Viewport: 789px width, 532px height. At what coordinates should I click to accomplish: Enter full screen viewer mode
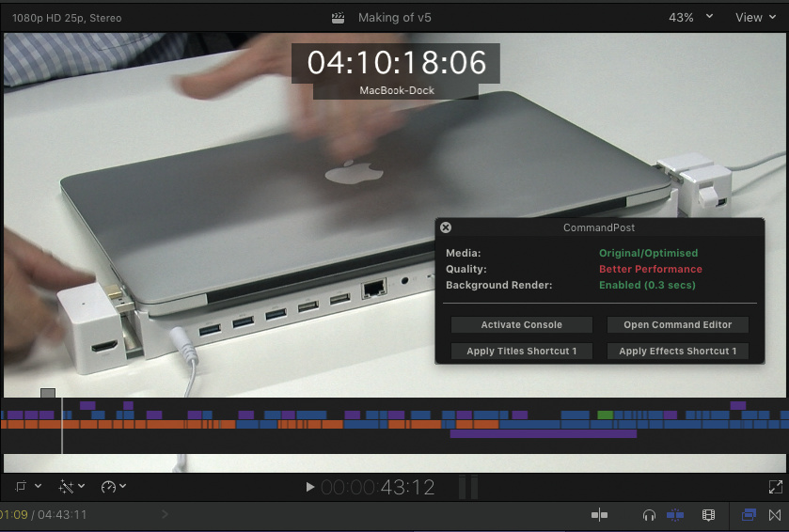click(x=775, y=486)
